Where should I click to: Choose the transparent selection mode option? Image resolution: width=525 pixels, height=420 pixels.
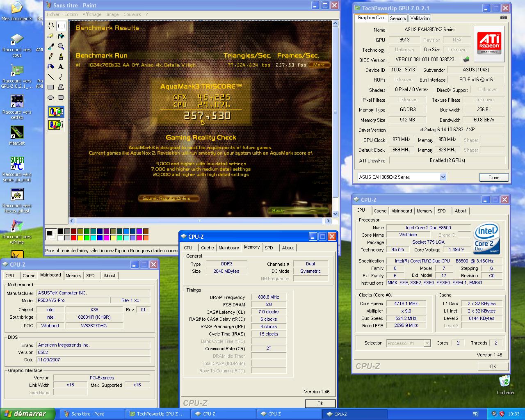pos(56,124)
